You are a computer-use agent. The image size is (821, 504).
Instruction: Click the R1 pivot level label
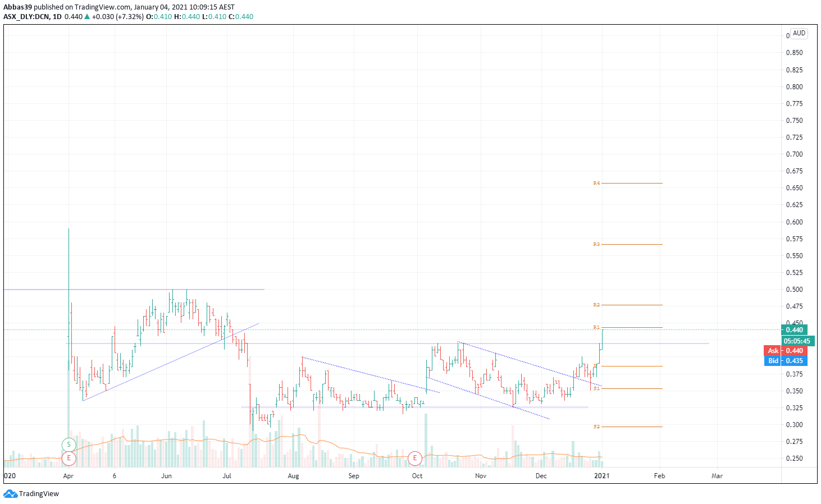(x=596, y=327)
